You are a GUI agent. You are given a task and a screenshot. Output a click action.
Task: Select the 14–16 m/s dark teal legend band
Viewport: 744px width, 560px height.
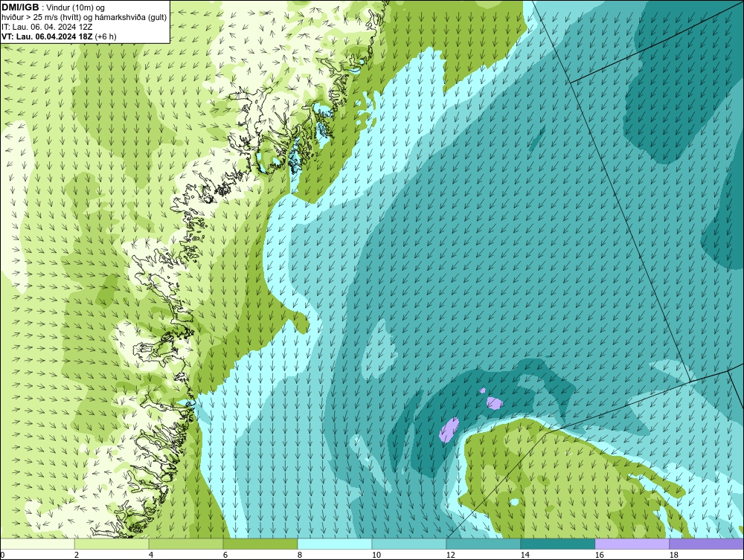558,544
